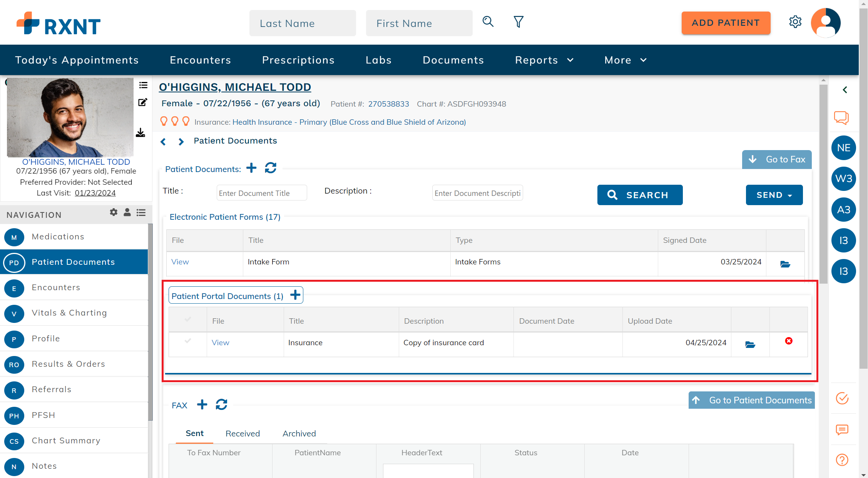Image resolution: width=868 pixels, height=478 pixels.
Task: Expand the More dropdown menu
Action: (625, 60)
